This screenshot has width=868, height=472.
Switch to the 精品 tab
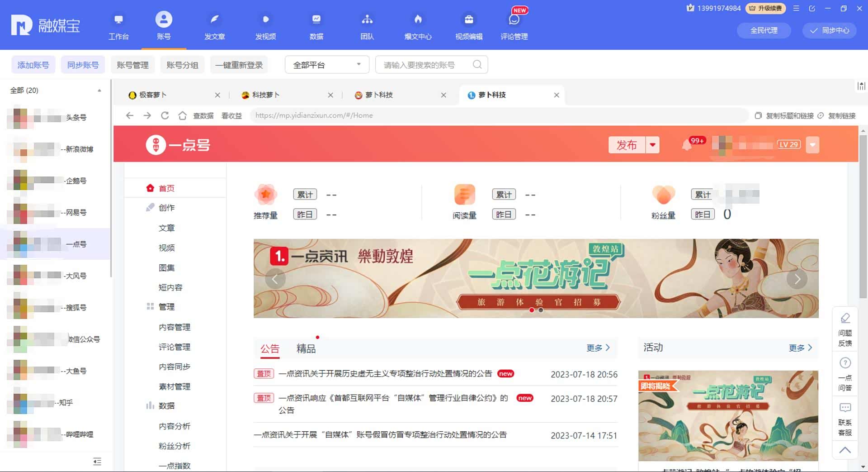pos(306,348)
